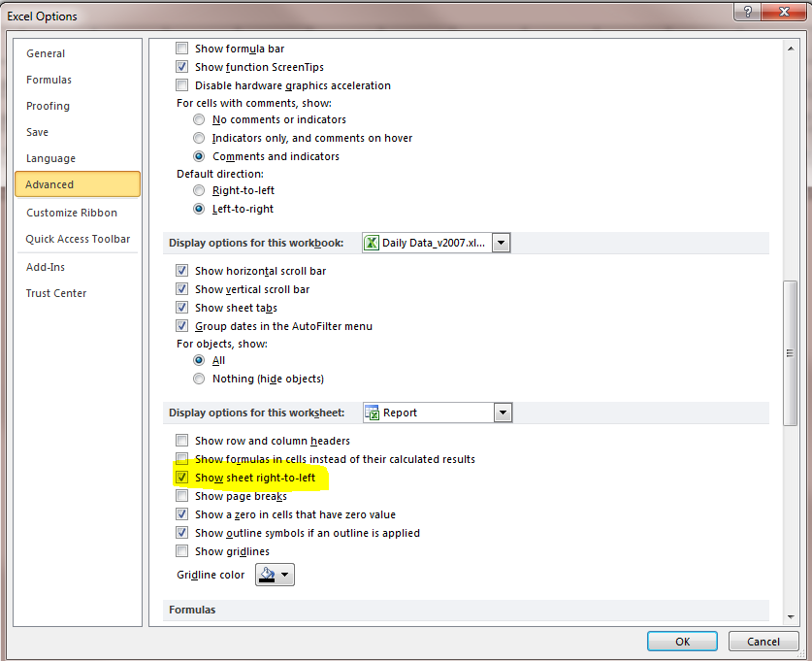This screenshot has width=812, height=661.
Task: Expand the worksheet dropdown showing Report
Action: pyautogui.click(x=502, y=413)
